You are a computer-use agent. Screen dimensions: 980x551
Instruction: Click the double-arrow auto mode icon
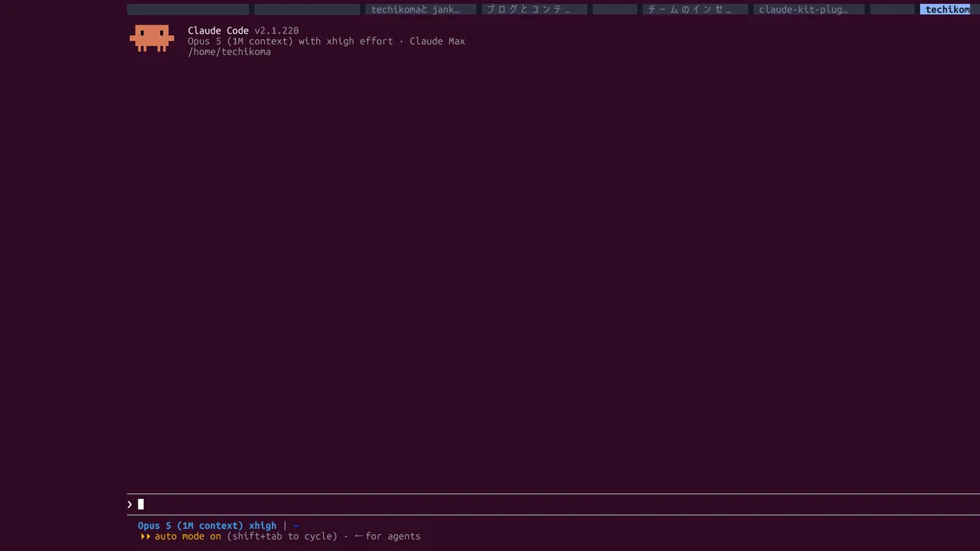point(145,536)
